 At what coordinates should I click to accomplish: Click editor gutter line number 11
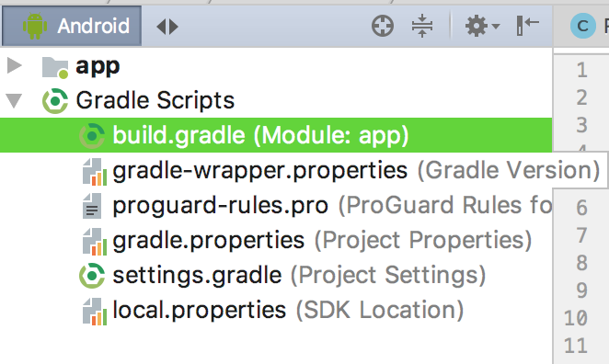click(x=575, y=346)
